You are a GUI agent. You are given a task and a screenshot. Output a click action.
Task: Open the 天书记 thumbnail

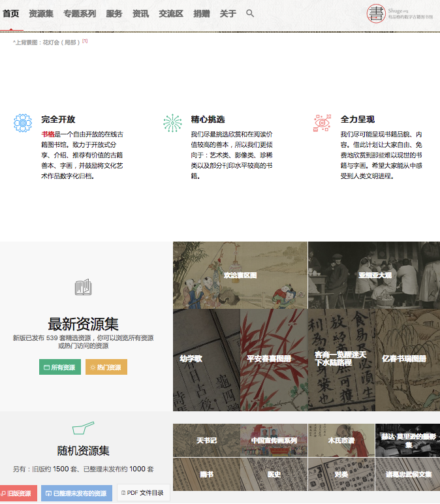tap(206, 440)
